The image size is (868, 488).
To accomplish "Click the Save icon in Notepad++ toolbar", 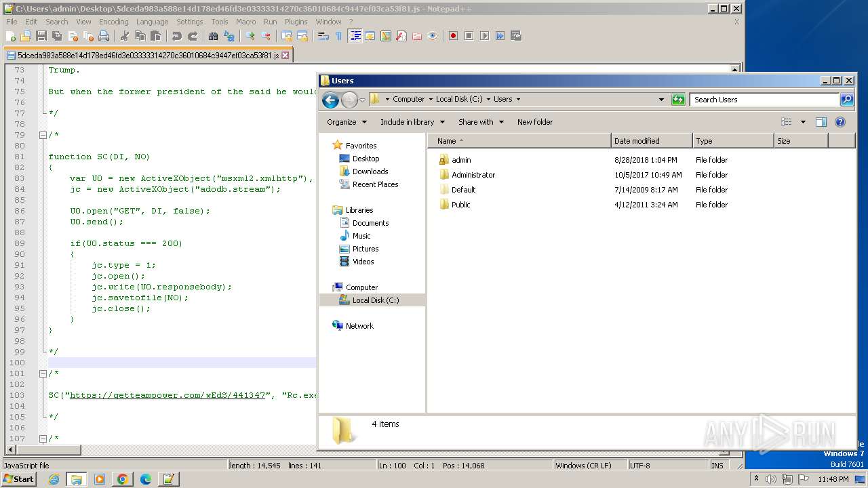I will point(41,36).
